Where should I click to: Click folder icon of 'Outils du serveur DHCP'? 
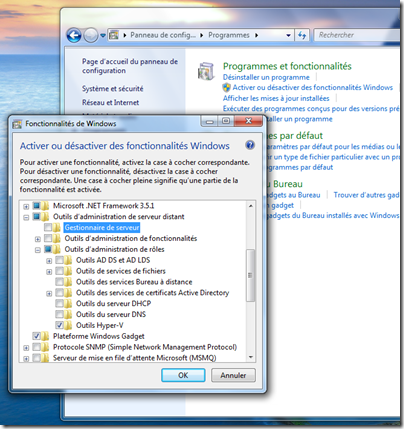68,304
